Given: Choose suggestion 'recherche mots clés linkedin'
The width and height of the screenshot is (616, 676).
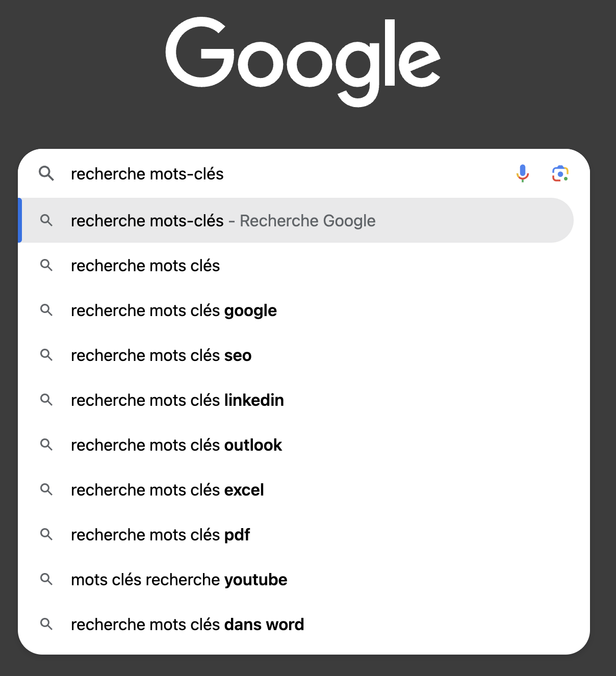Looking at the screenshot, I should (296, 400).
